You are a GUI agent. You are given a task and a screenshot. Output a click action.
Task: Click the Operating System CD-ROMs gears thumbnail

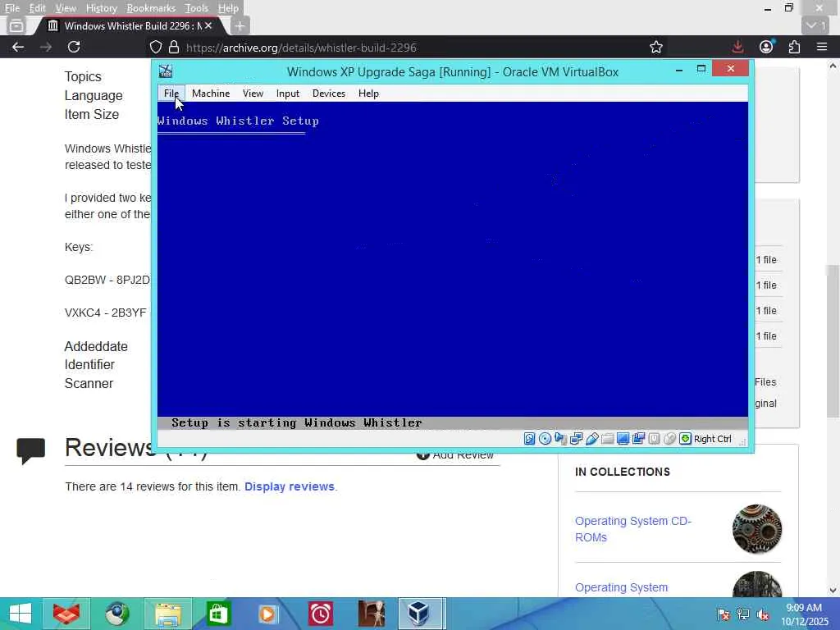pos(757,529)
